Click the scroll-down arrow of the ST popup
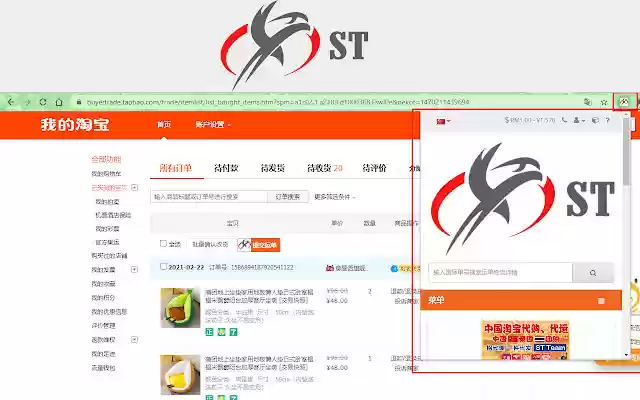Viewport: 640px width, 400px height. tap(627, 356)
